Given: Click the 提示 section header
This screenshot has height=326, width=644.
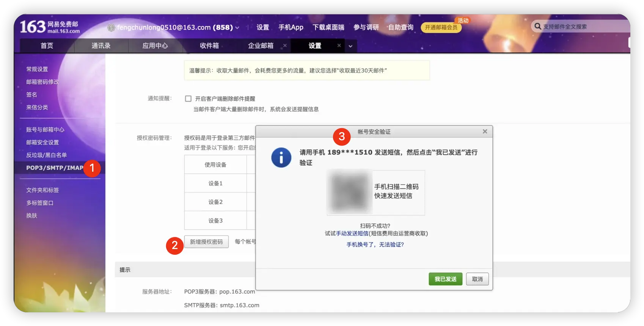Looking at the screenshot, I should [x=125, y=270].
